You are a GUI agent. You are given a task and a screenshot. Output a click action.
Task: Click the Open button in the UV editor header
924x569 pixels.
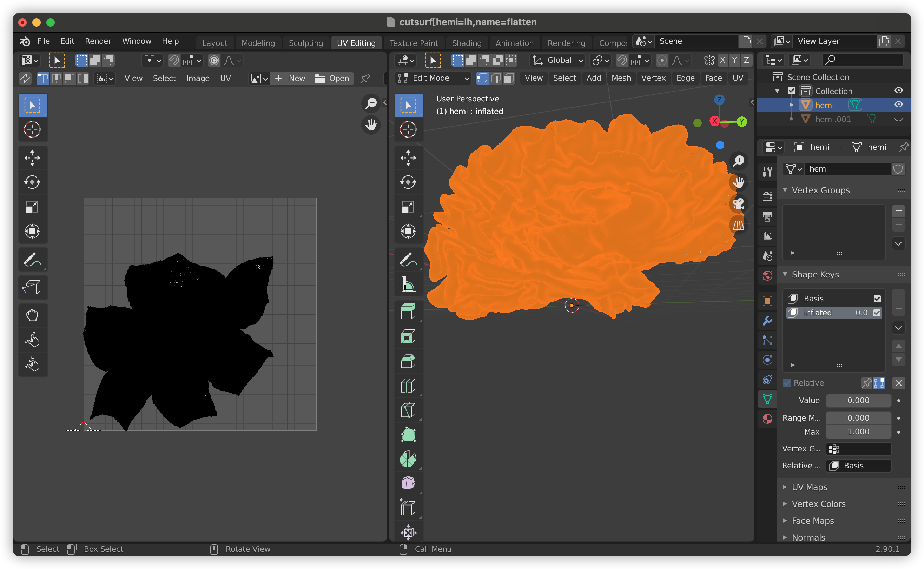[333, 78]
